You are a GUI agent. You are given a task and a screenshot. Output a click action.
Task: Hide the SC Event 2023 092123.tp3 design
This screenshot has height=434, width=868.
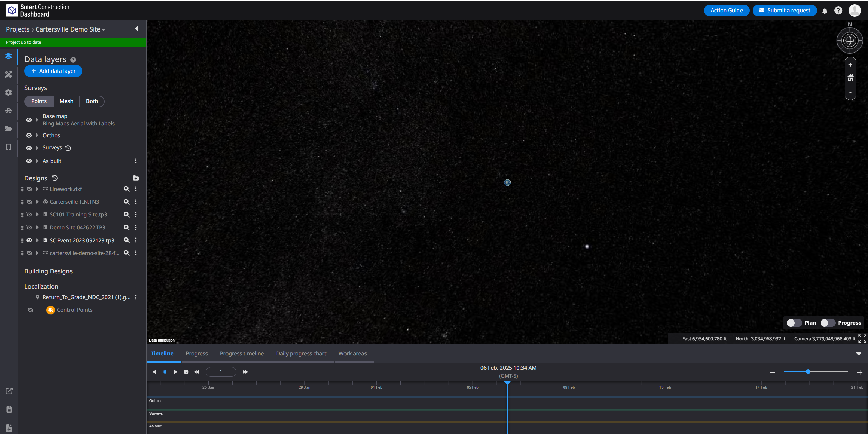tap(29, 240)
